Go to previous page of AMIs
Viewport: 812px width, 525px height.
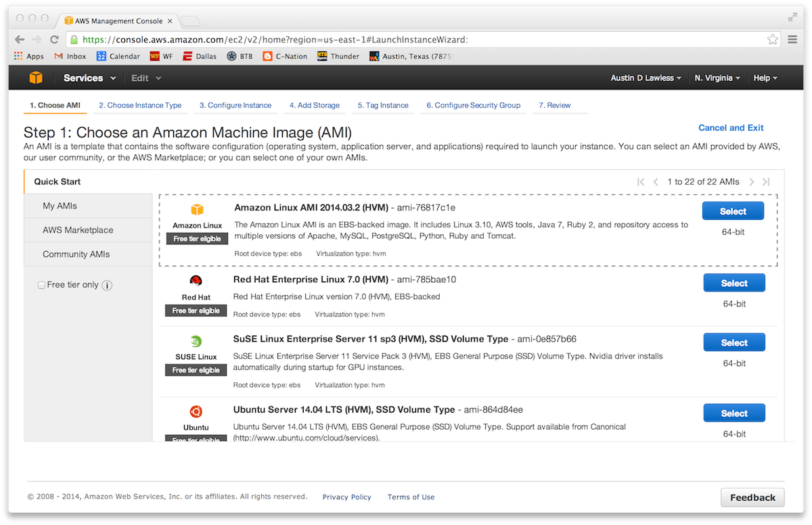click(x=656, y=182)
